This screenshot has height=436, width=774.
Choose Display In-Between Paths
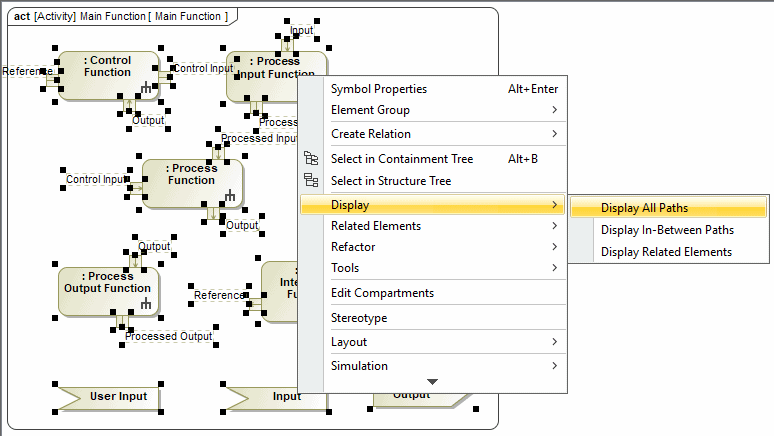668,230
